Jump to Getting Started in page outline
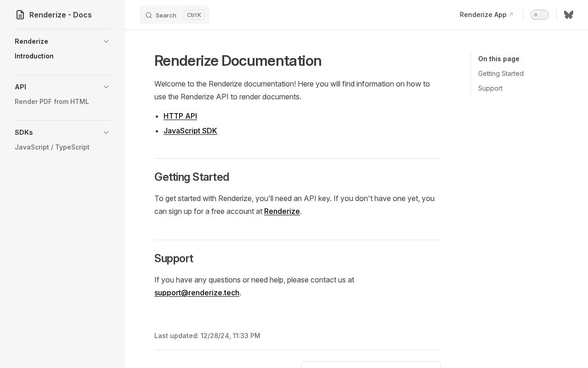The image size is (588, 368). 501,74
